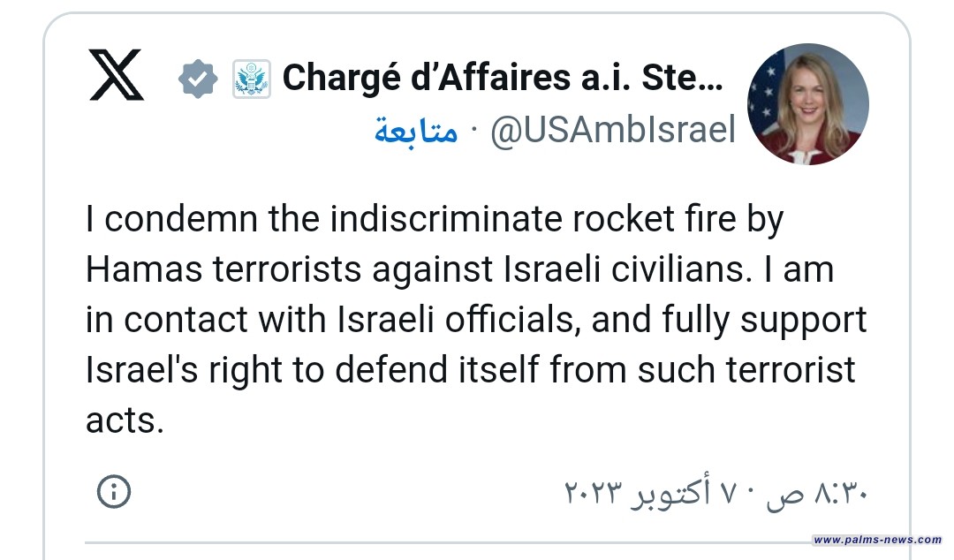Image resolution: width=954 pixels, height=560 pixels.
Task: Open the tweet info circle icon
Action: click(x=114, y=492)
